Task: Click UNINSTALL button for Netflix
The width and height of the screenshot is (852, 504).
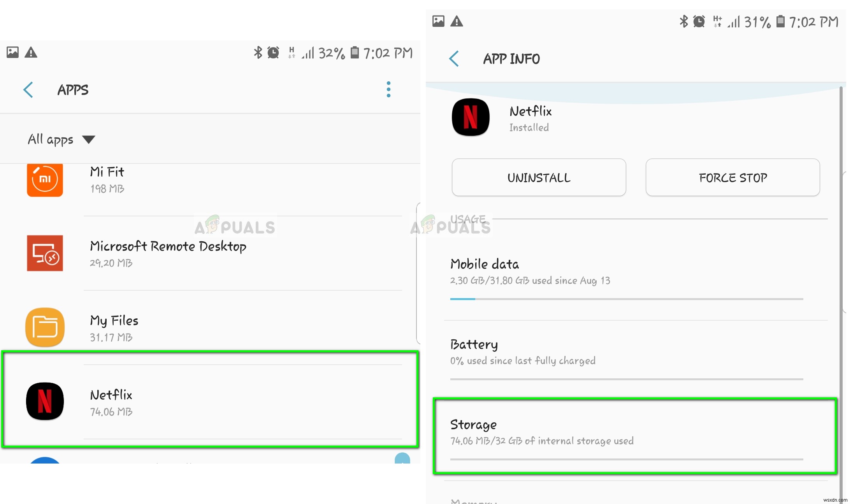Action: [538, 177]
